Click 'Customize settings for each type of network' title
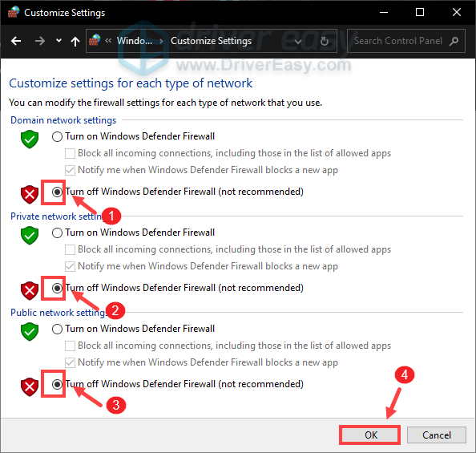This screenshot has height=453, width=476. (131, 83)
